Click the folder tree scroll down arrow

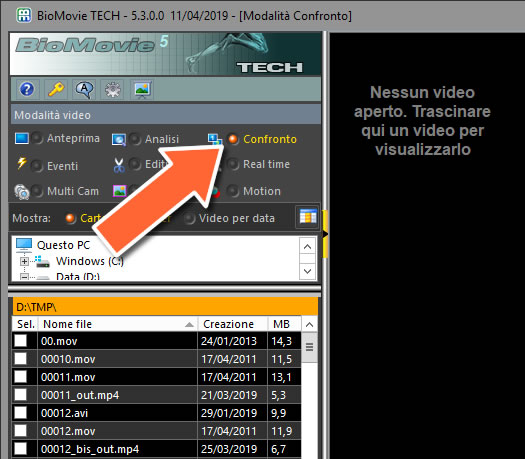(307, 271)
